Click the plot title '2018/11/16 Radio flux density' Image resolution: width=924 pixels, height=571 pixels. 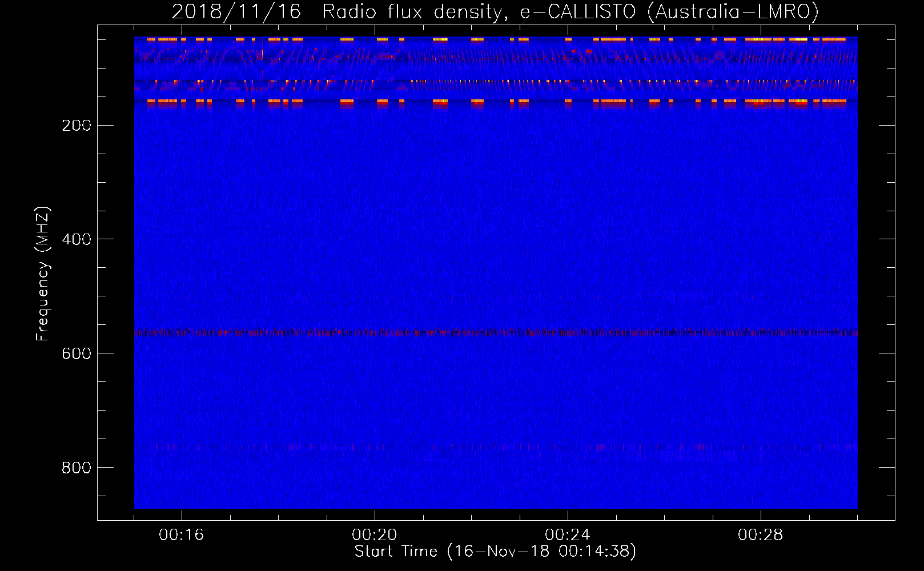(x=495, y=11)
